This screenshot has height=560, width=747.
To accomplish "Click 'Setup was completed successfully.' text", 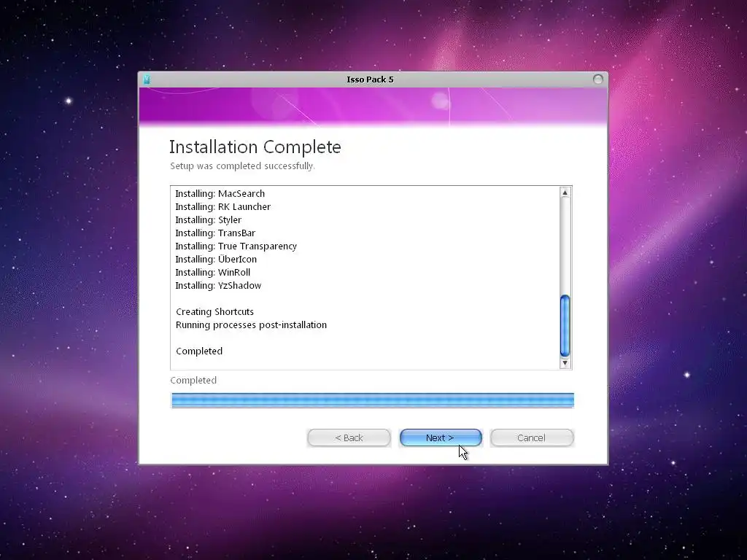I will coord(242,166).
